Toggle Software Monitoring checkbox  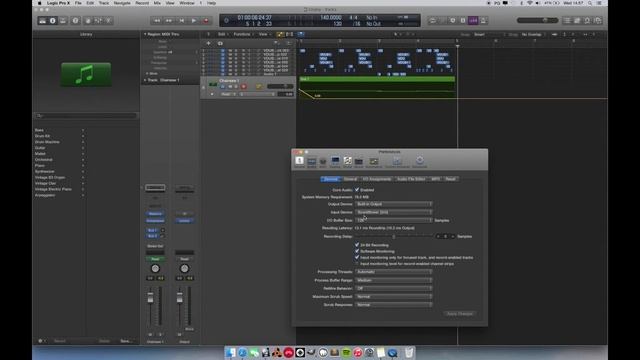(x=357, y=251)
